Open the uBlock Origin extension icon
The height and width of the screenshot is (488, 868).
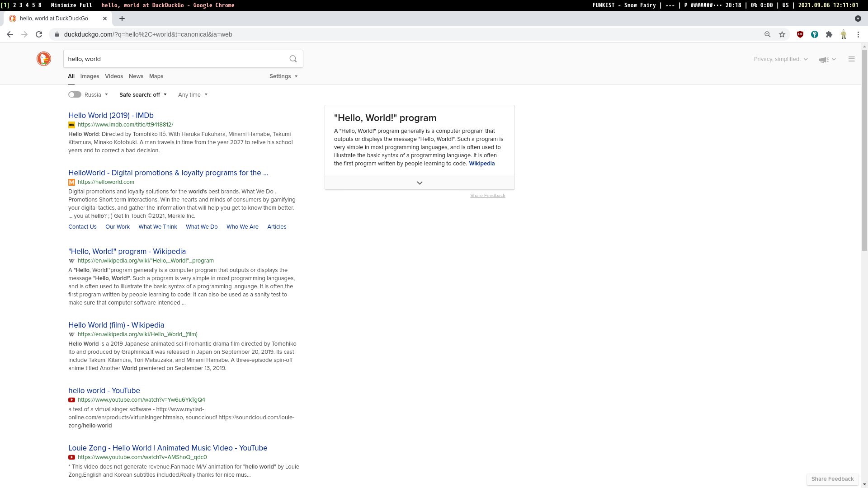[800, 34]
